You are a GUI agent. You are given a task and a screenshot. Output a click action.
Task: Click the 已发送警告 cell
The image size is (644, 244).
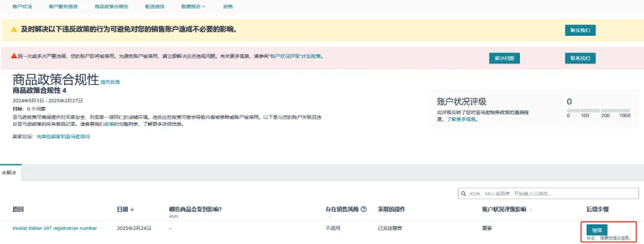coord(390,228)
